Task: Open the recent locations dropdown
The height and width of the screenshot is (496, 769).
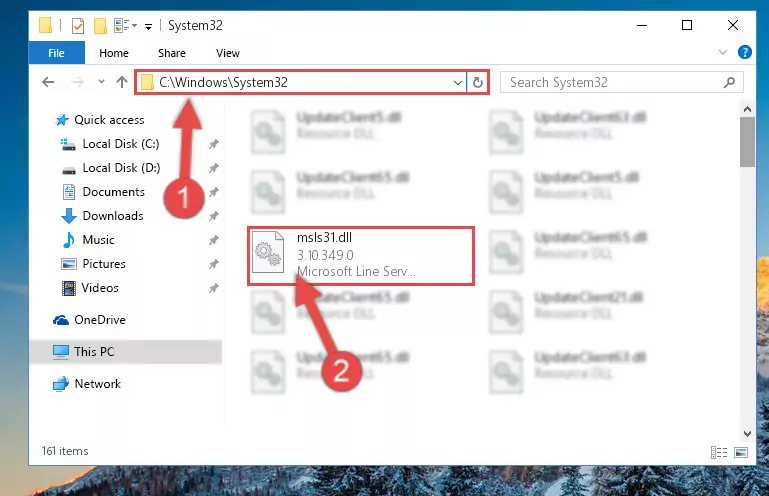Action: (x=101, y=82)
